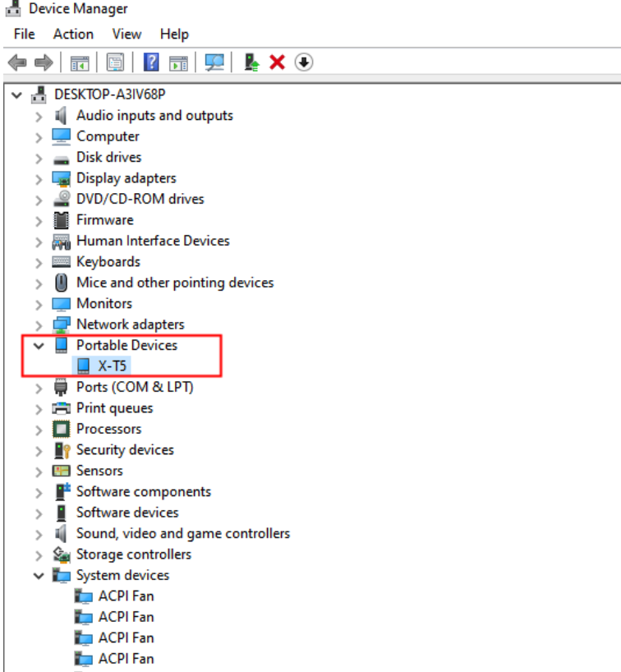Click the Forward arrow toolbar icon

tap(43, 62)
